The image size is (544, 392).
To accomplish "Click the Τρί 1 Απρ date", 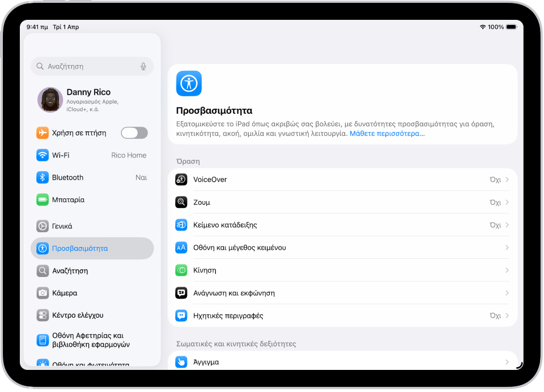I will [x=66, y=27].
